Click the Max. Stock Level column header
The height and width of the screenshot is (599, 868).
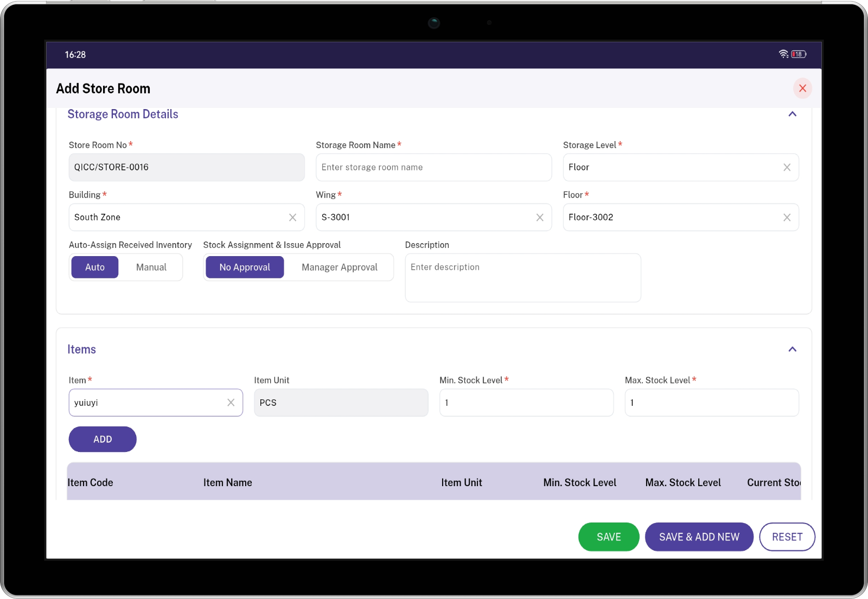click(683, 483)
